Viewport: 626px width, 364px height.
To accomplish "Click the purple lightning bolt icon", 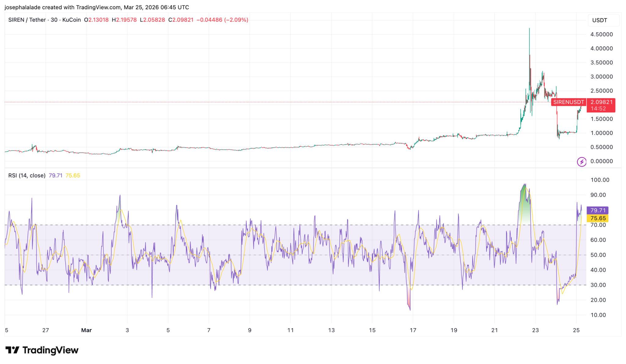I will pyautogui.click(x=581, y=162).
